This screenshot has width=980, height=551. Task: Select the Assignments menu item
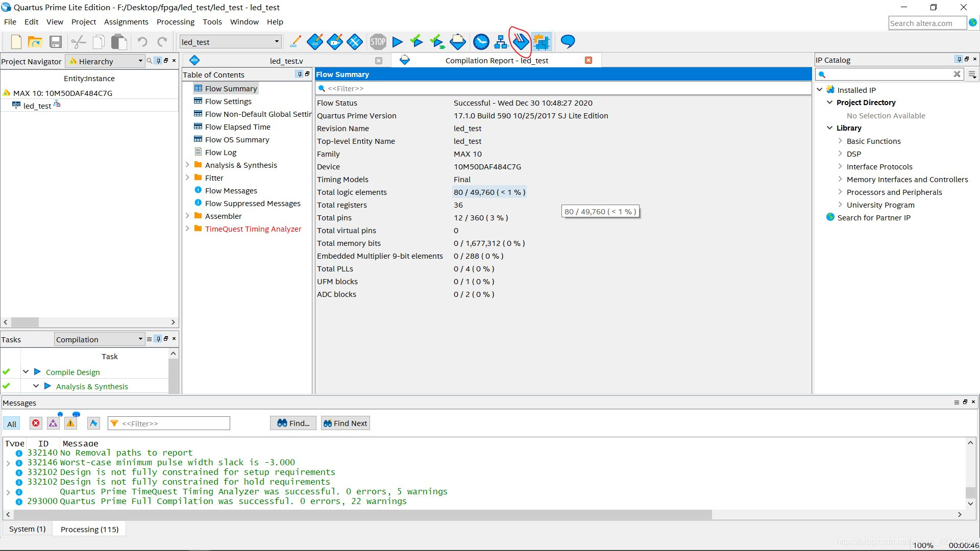click(x=126, y=21)
